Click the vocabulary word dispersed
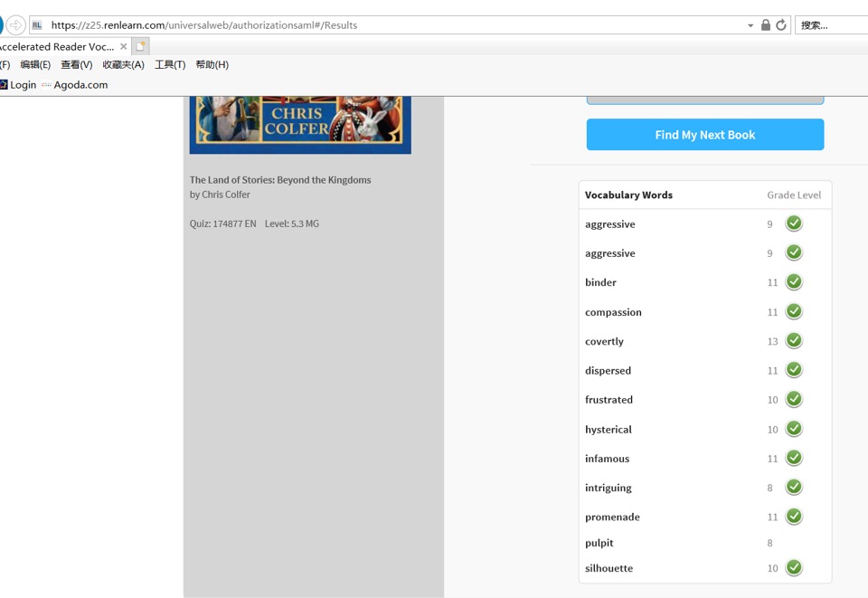Screen dimensions: 868x598 coord(608,370)
